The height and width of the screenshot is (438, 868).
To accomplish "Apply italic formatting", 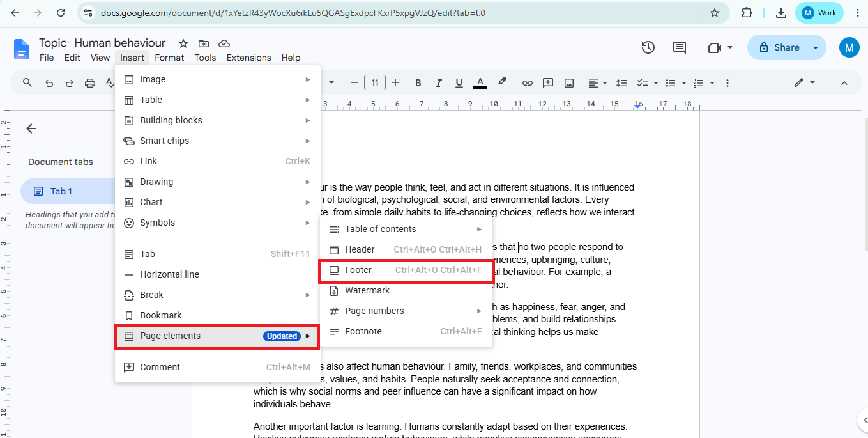I will coord(438,82).
